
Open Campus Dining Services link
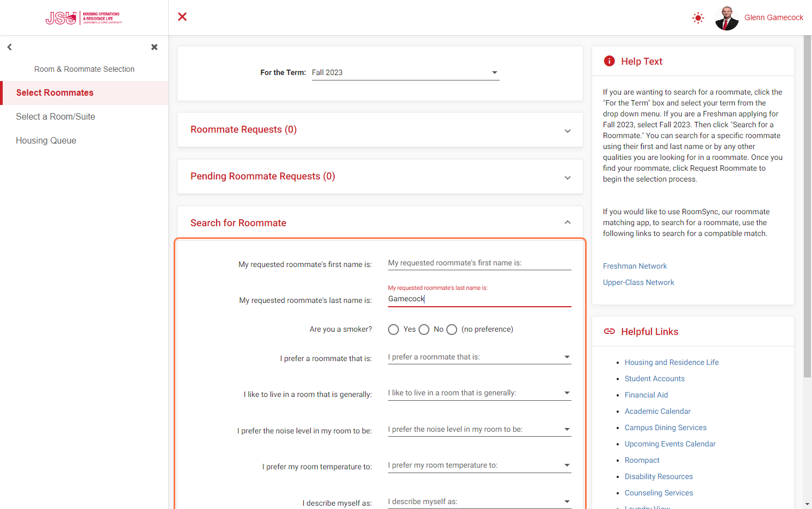(666, 427)
